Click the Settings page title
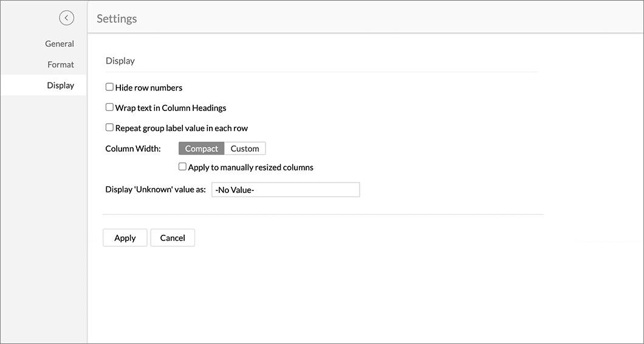The image size is (644, 344). coord(117,18)
